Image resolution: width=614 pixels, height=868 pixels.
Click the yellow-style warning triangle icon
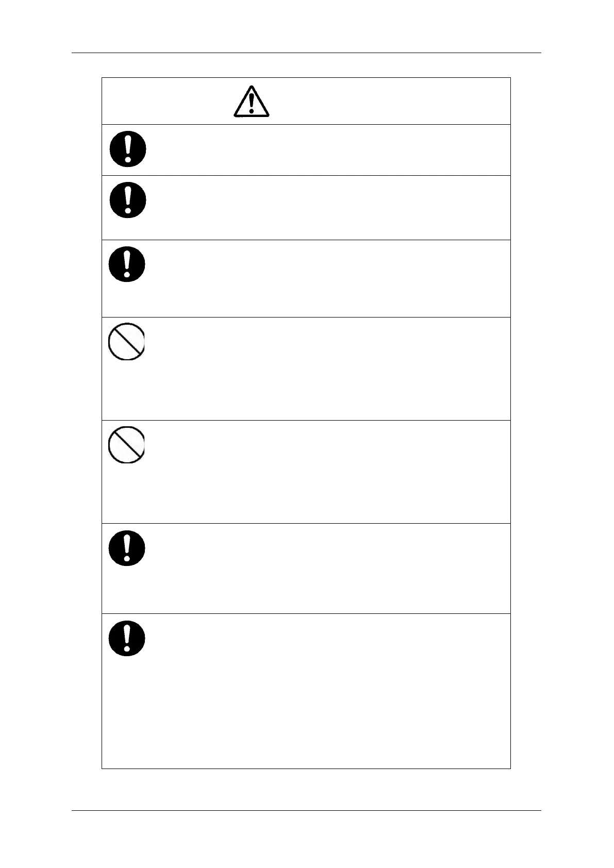click(251, 101)
